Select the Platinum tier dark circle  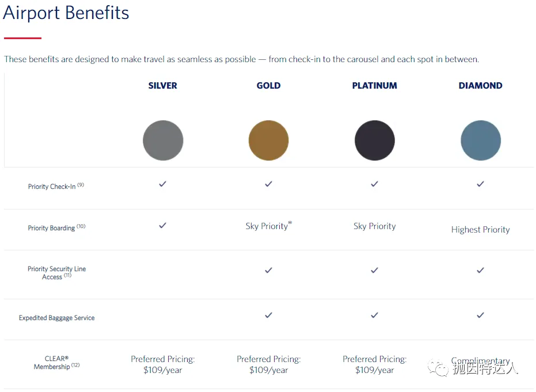375,140
